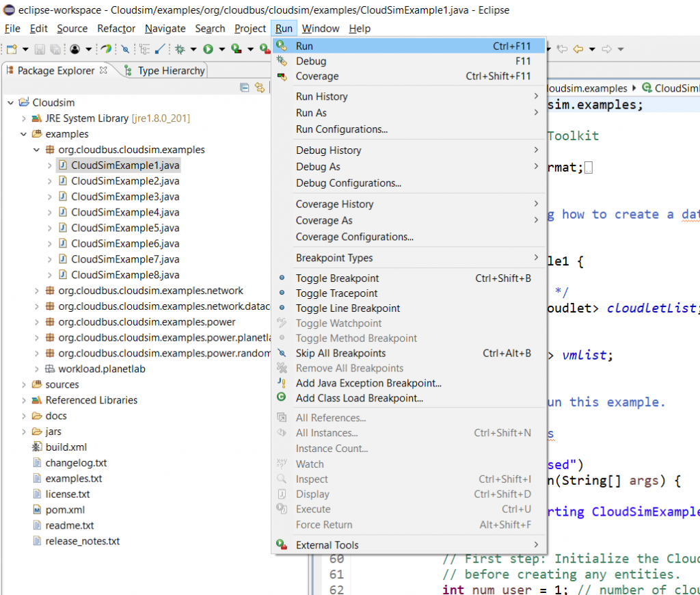
Task: Choose Debug in the Run menu
Action: [408, 61]
